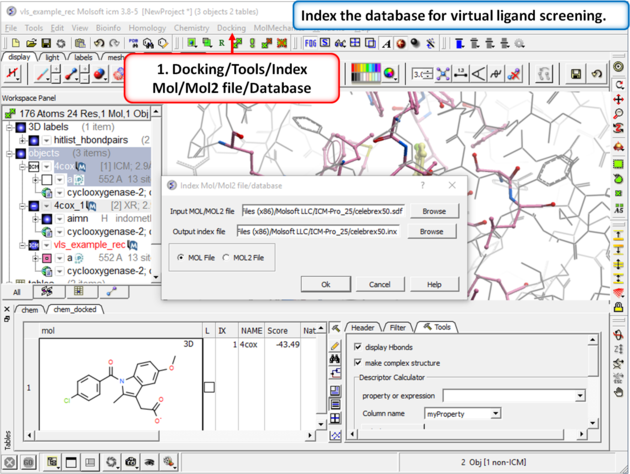The width and height of the screenshot is (630, 474).
Task: Click the pencil edit icon beside table
Action: pyautogui.click(x=336, y=346)
